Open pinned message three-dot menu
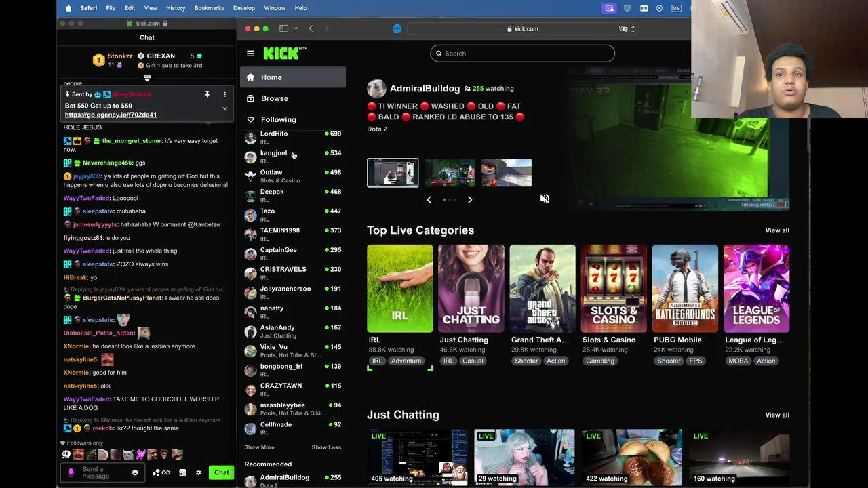This screenshot has width=868, height=488. tap(224, 94)
